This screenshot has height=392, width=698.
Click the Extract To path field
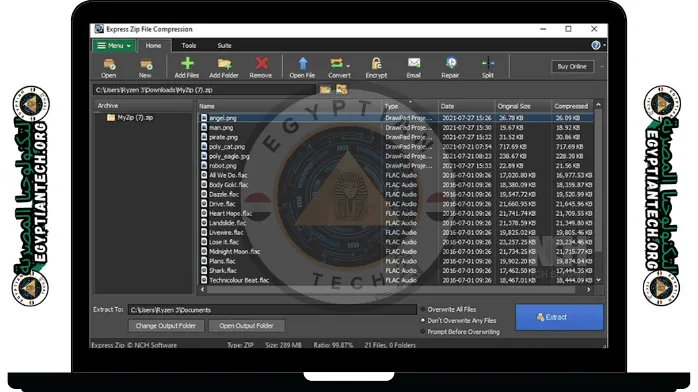(272, 310)
